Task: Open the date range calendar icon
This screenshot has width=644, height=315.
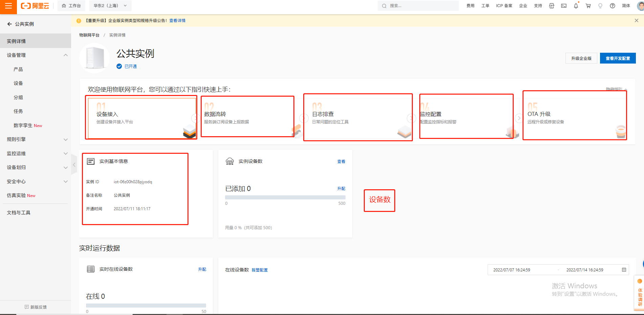Action: click(624, 270)
